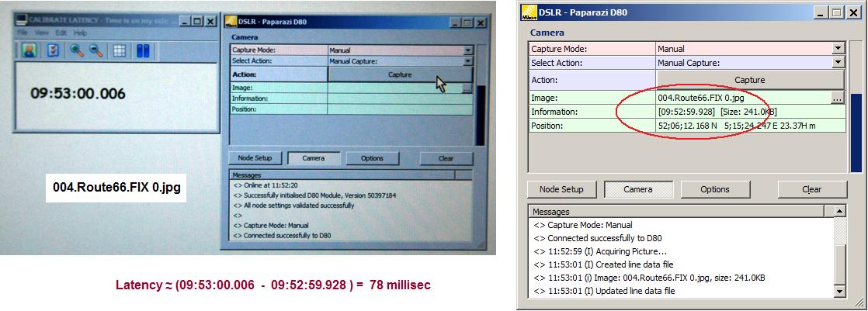Expand Capture Mode dropdown in photographed DSLR window
Screen dimensions: 868x311
(467, 50)
